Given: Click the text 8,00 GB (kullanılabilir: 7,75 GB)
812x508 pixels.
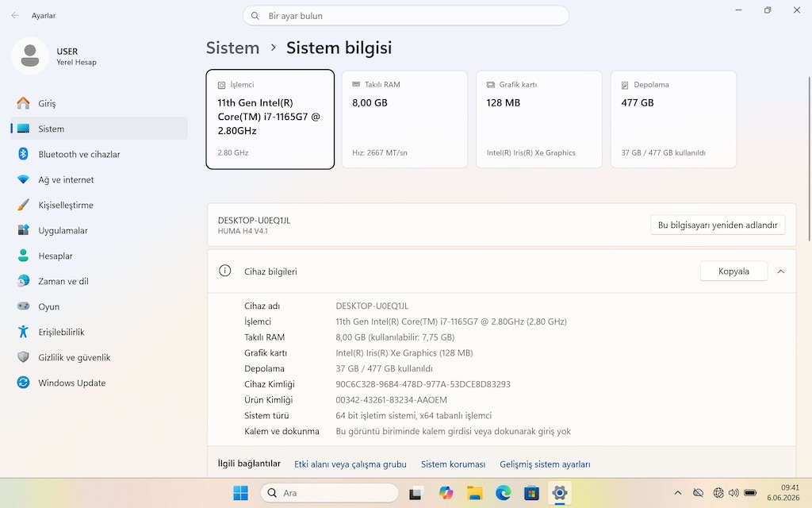Looking at the screenshot, I should [395, 337].
